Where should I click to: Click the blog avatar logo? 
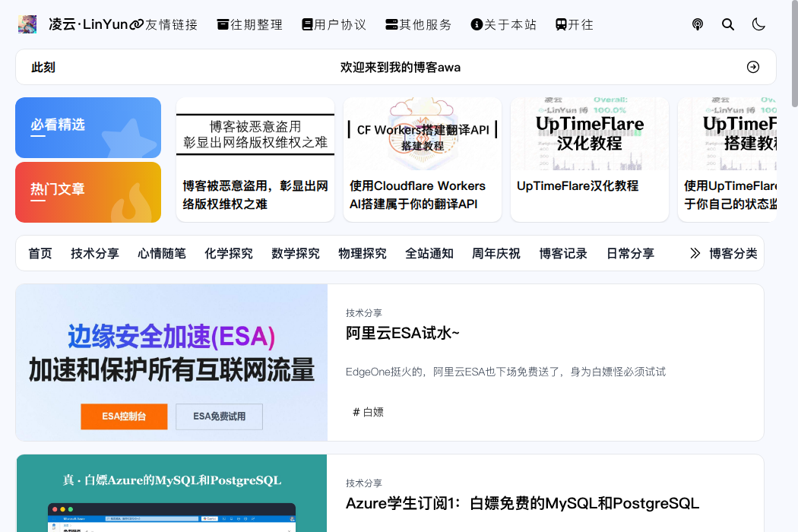(x=27, y=24)
